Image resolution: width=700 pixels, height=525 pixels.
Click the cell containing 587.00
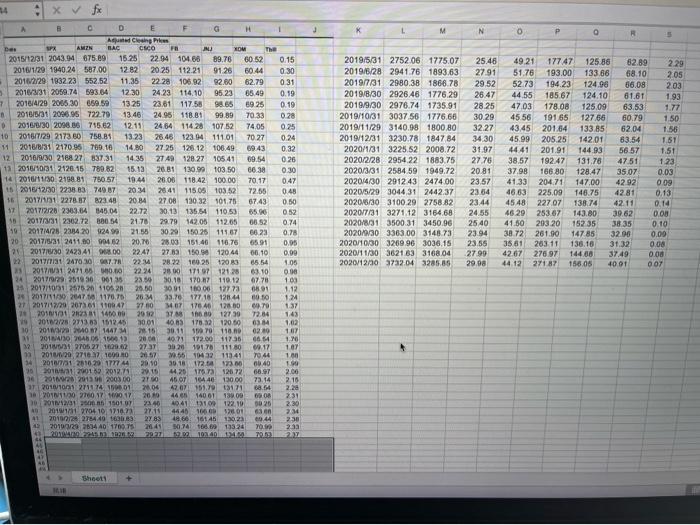pyautogui.click(x=95, y=70)
